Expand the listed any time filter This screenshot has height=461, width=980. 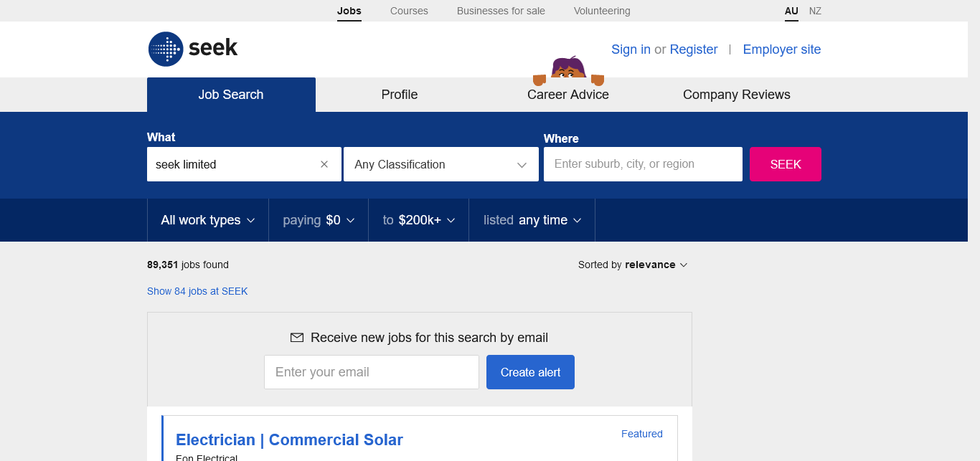click(x=532, y=220)
